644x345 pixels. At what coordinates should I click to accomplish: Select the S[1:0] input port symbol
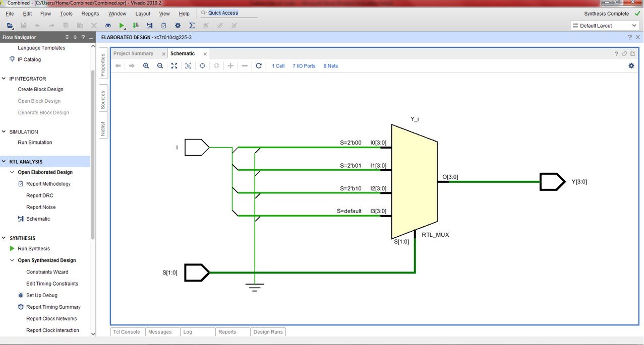click(197, 272)
